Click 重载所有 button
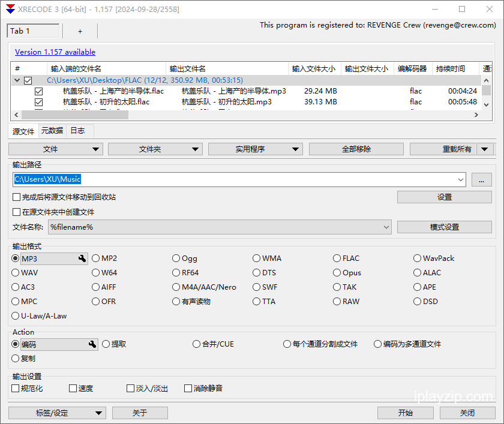This screenshot has width=504, height=424. click(x=443, y=149)
